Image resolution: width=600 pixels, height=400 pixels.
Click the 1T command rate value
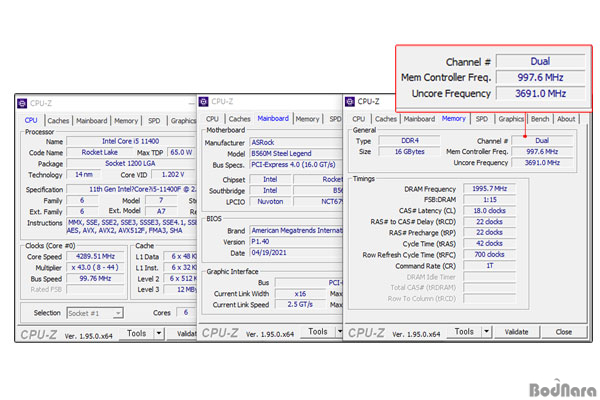(489, 266)
